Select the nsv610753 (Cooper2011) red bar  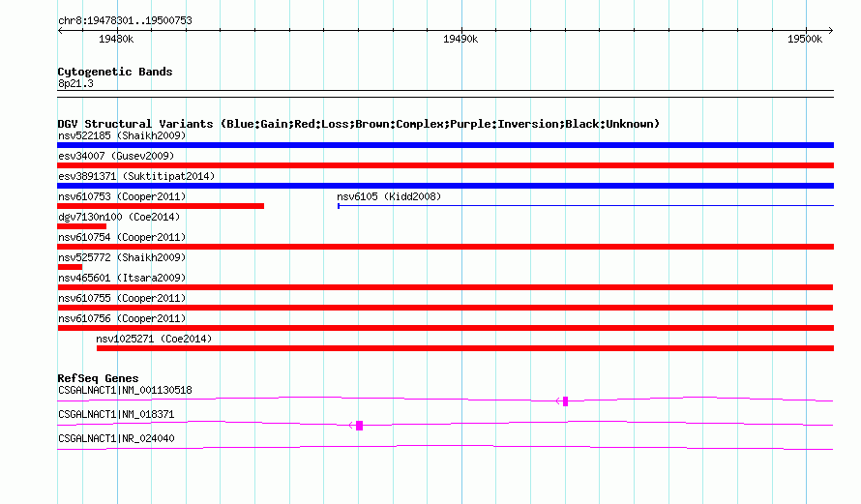(161, 206)
